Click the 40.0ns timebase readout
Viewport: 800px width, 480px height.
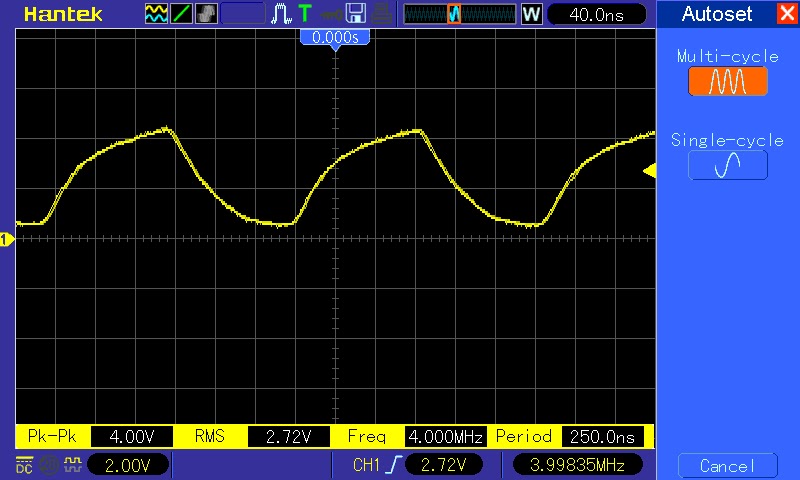[x=596, y=14]
